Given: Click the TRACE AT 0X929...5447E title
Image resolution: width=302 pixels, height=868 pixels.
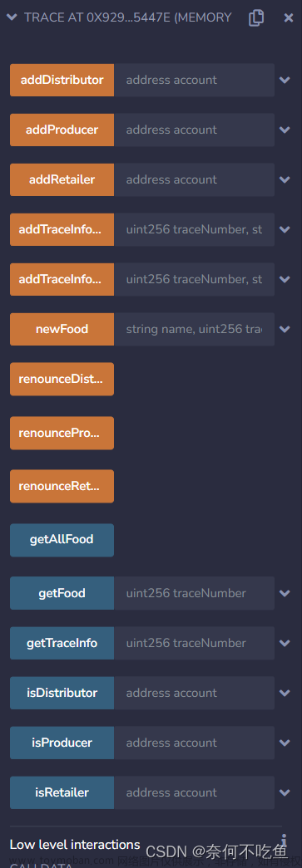Looking at the screenshot, I should tap(127, 17).
